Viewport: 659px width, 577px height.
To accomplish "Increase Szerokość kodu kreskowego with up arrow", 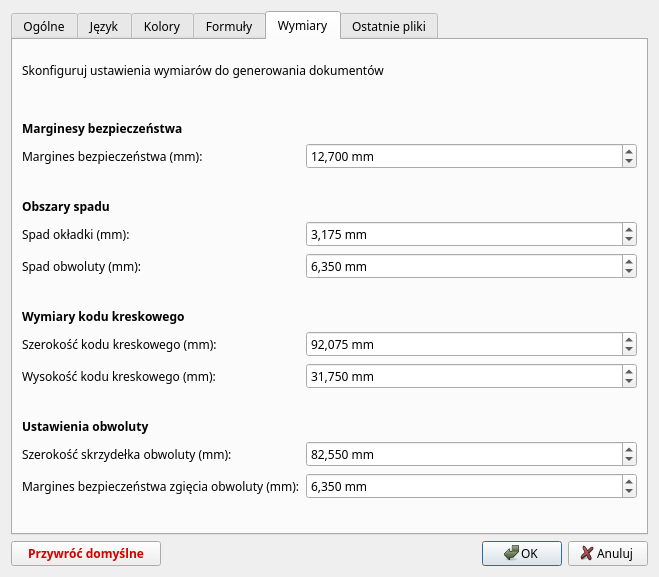I will 628,339.
